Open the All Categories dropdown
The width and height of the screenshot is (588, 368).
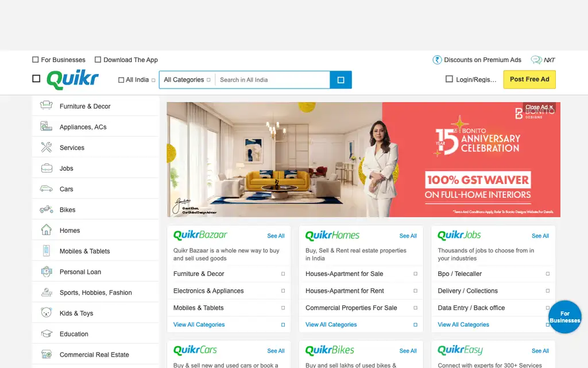click(187, 79)
